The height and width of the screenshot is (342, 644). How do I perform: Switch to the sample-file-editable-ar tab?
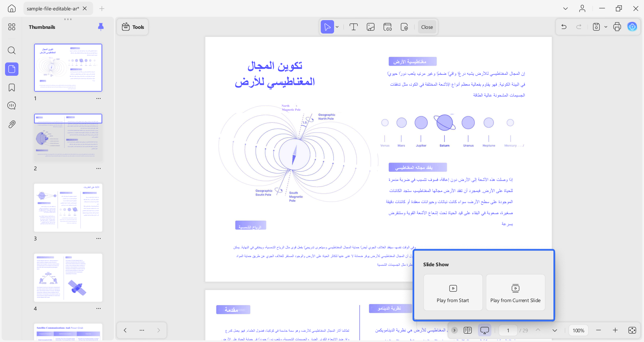53,8
